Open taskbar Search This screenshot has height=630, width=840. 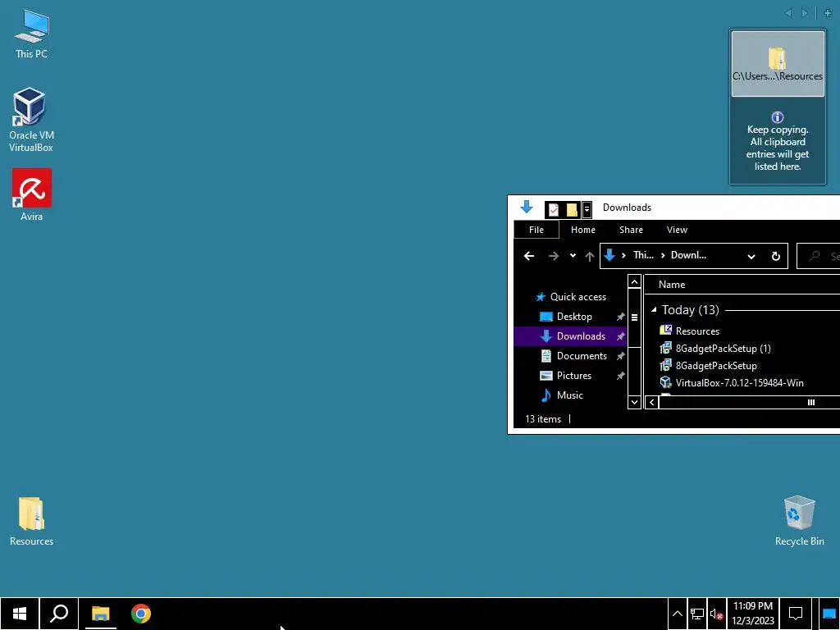coord(59,614)
